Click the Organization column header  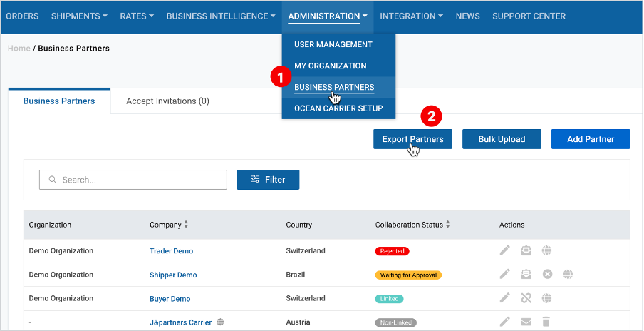click(50, 225)
